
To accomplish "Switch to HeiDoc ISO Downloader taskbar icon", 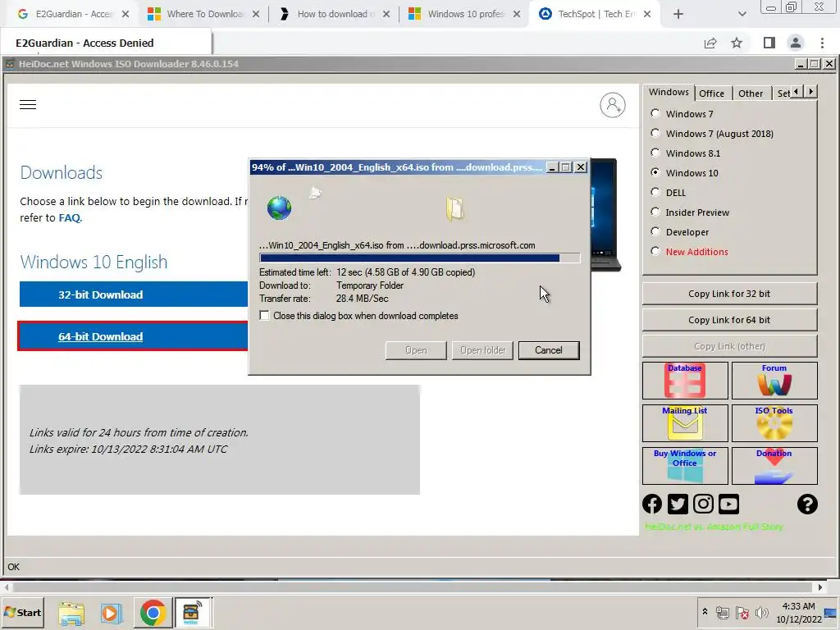I will (193, 613).
